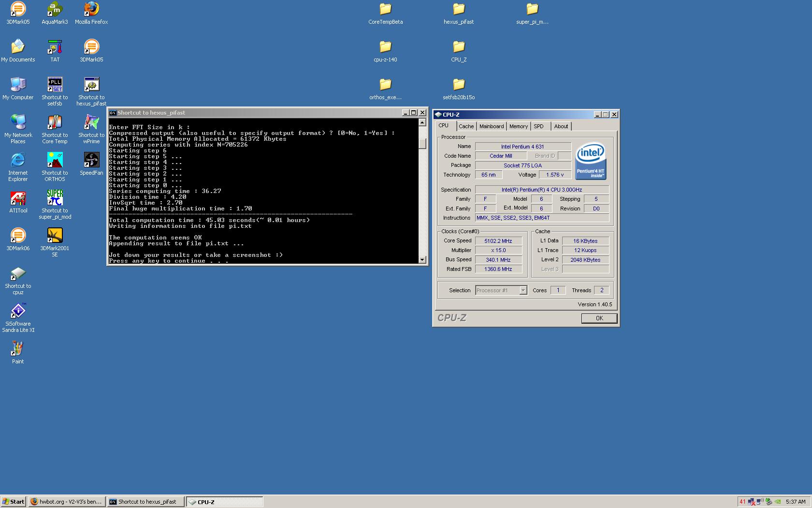Launch the SpeedFan desktop icon
Viewport: 812px width, 508px height.
(x=91, y=164)
